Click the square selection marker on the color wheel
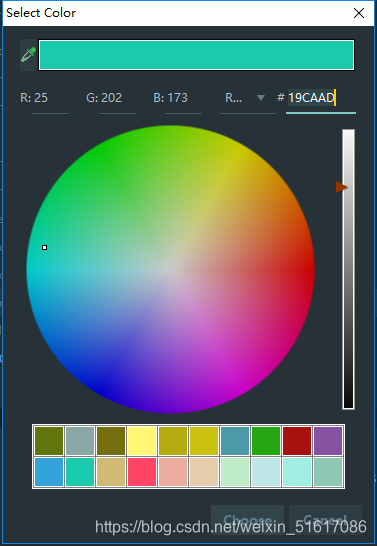The image size is (377, 546). 44,248
